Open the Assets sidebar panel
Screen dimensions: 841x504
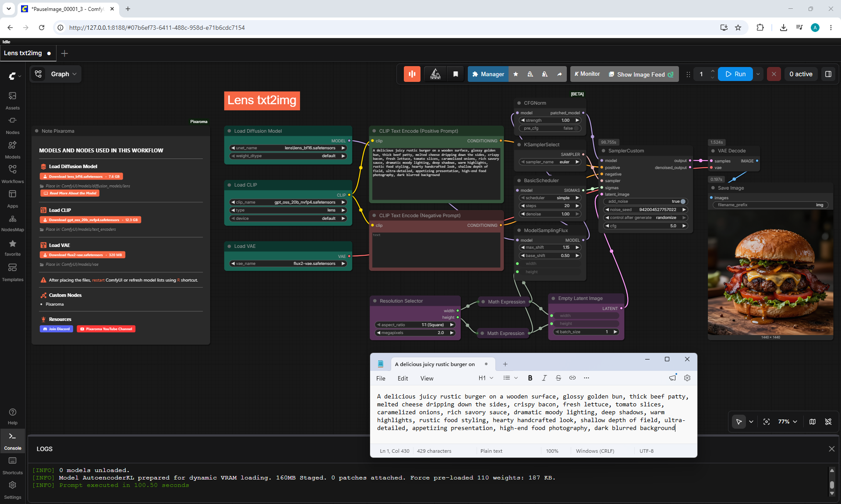[x=12, y=100]
